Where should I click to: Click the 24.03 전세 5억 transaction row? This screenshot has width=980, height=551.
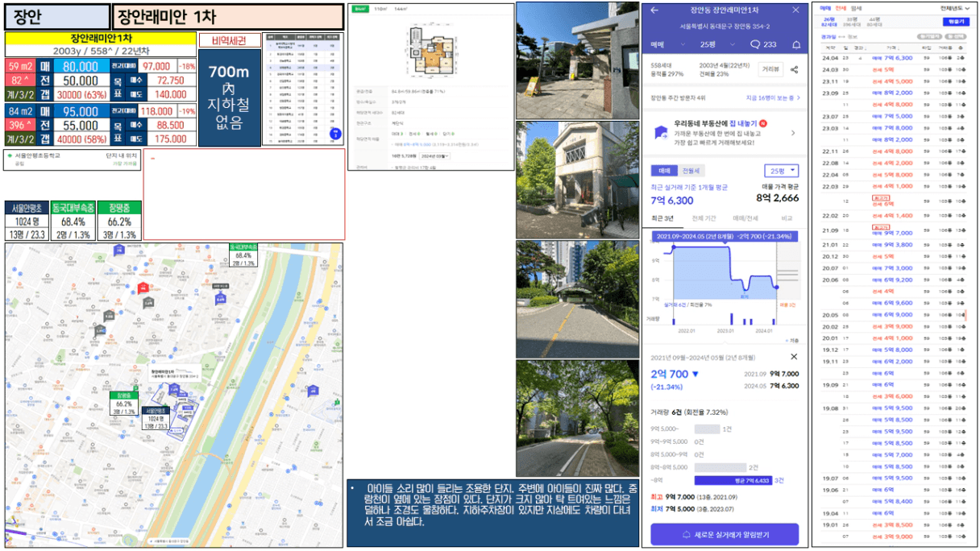click(x=895, y=70)
